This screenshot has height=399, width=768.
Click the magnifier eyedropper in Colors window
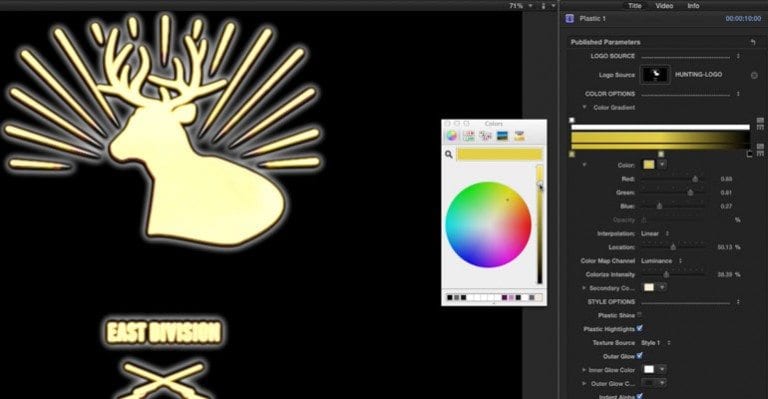tap(448, 155)
